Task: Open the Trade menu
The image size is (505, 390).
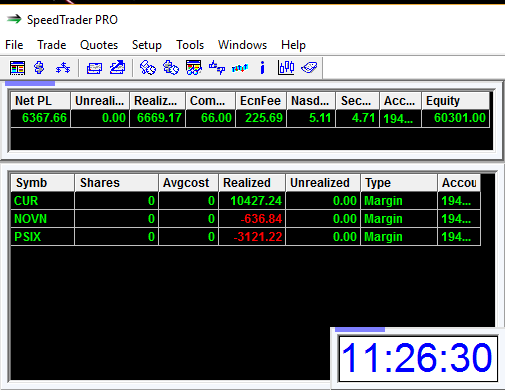Action: 52,45
